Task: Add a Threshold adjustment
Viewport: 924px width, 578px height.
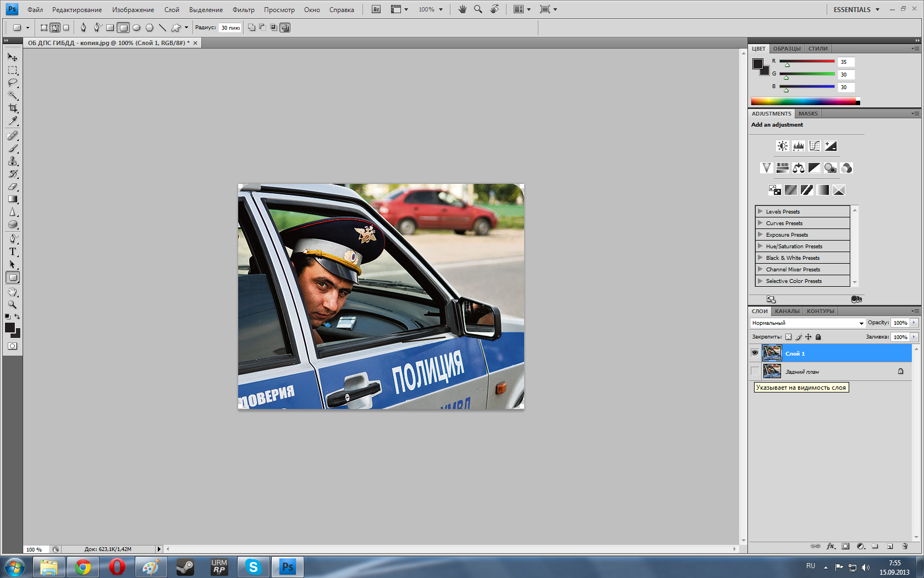Action: (x=807, y=190)
